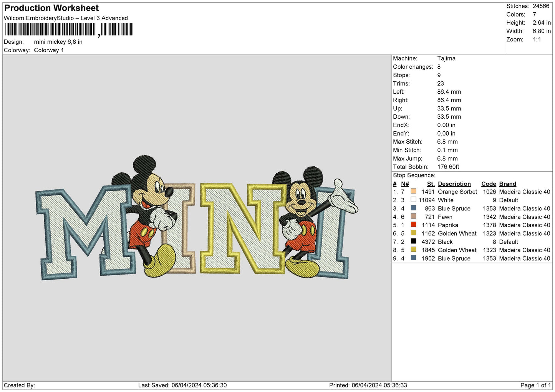Click the Orange Sorbet color swatch

[413, 191]
